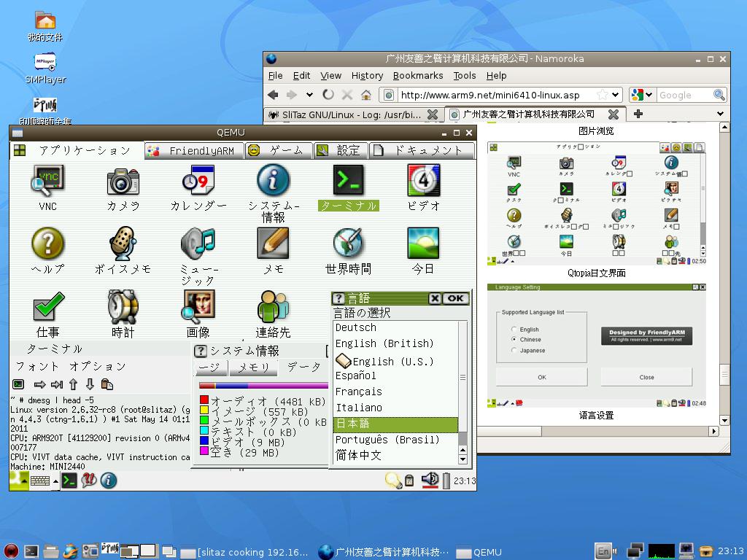Click the lightbulb icon in QEMU tray

[x=393, y=481]
